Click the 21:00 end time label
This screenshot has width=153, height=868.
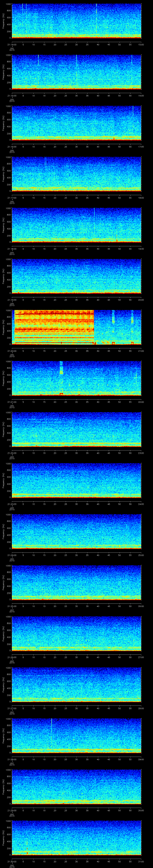tap(141, 351)
